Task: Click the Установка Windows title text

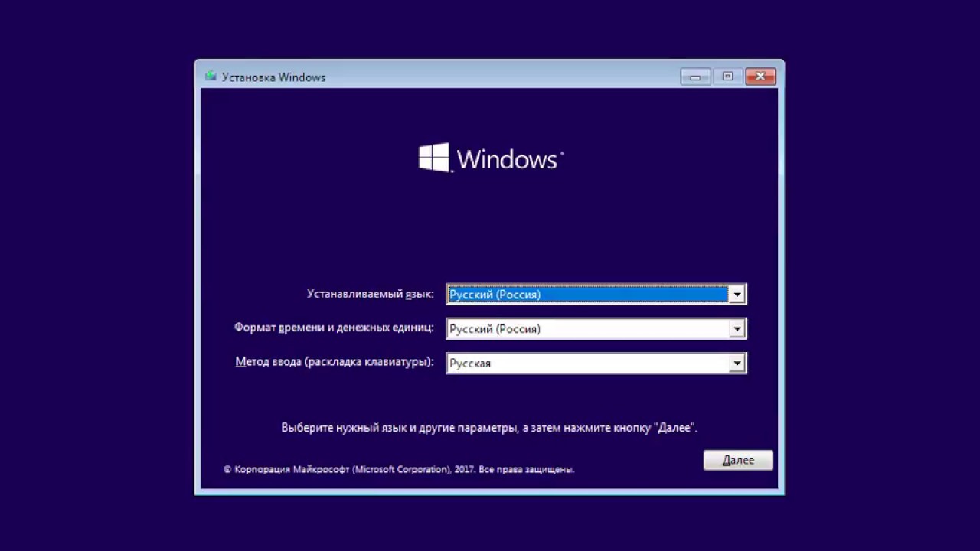Action: click(x=273, y=77)
